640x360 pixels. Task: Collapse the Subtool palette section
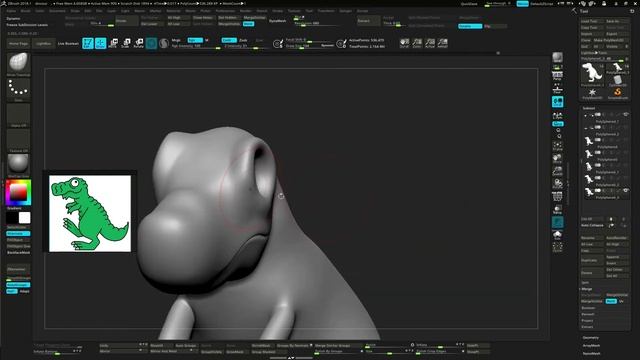point(589,108)
